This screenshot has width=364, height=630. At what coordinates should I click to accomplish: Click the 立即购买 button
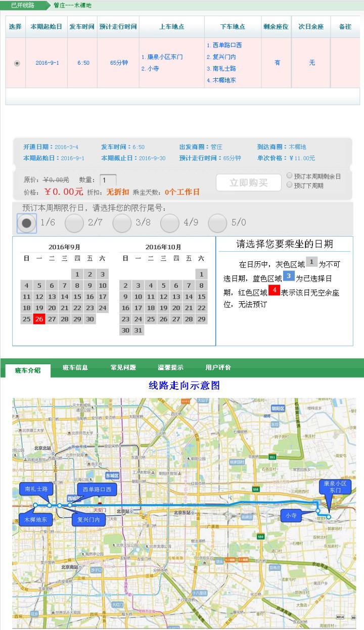point(248,183)
